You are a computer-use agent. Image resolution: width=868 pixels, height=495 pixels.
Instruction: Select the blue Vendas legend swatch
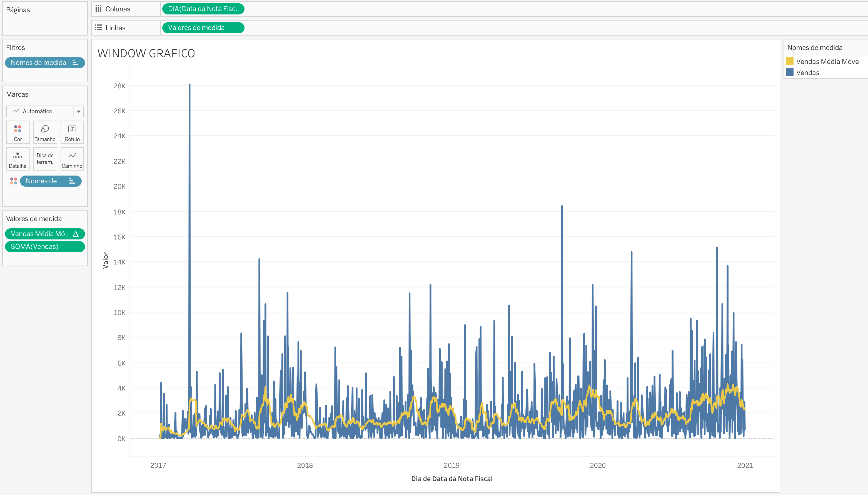[790, 72]
